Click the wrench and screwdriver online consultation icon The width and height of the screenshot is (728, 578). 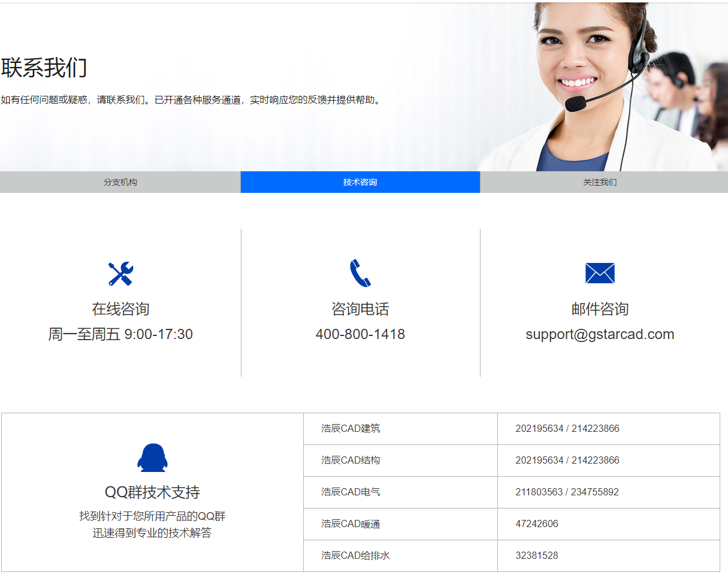coord(120,274)
